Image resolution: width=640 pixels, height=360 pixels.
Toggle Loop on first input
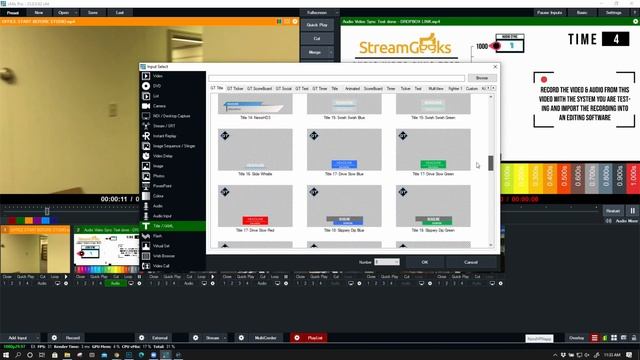pyautogui.click(x=55, y=277)
